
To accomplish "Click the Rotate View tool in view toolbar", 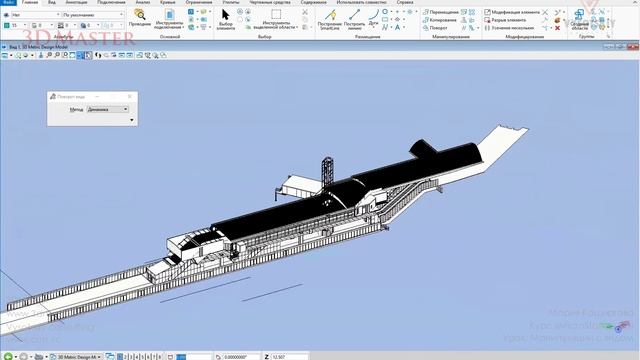I will [81, 55].
